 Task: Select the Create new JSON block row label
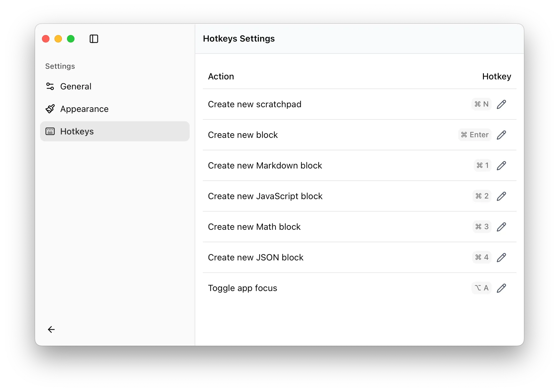click(255, 258)
